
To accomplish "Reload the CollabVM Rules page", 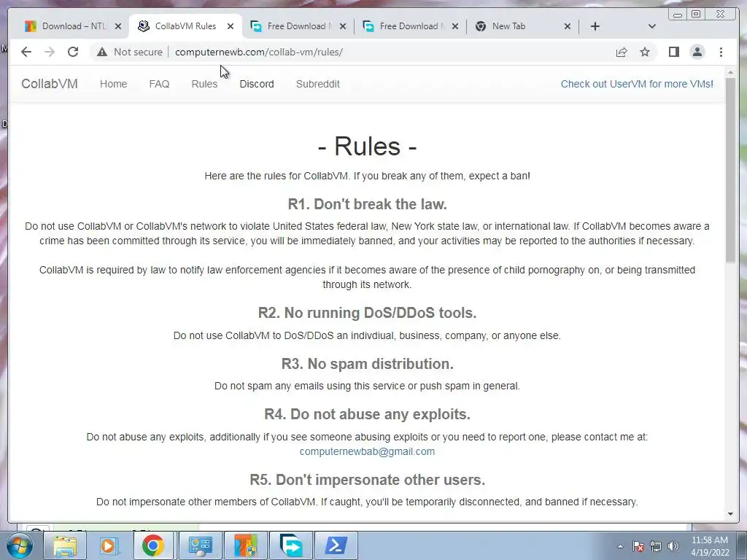I will pos(73,52).
